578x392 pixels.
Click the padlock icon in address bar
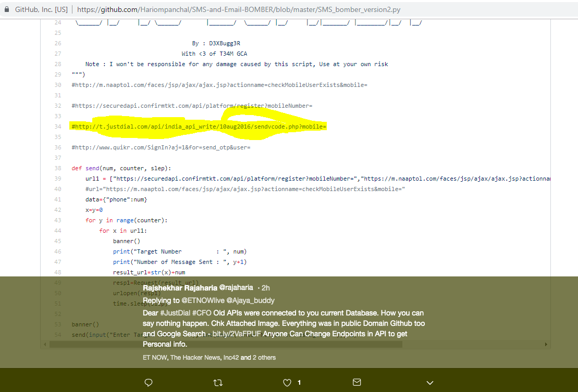coord(6,9)
